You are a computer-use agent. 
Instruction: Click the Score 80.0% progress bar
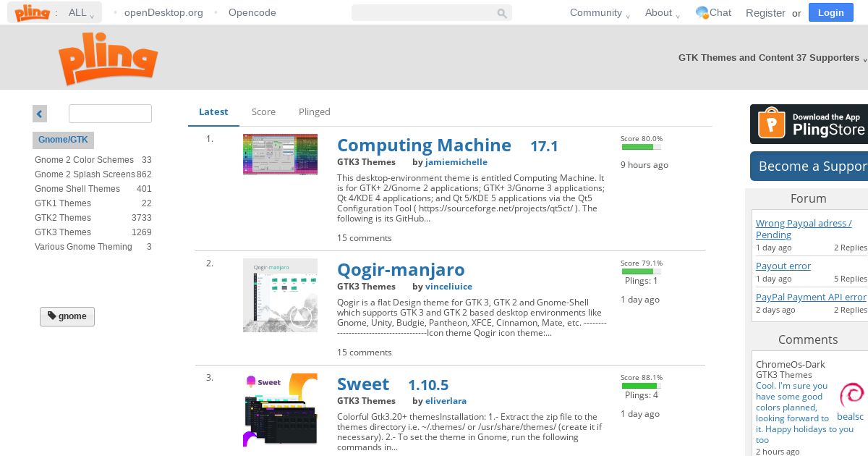click(641, 147)
